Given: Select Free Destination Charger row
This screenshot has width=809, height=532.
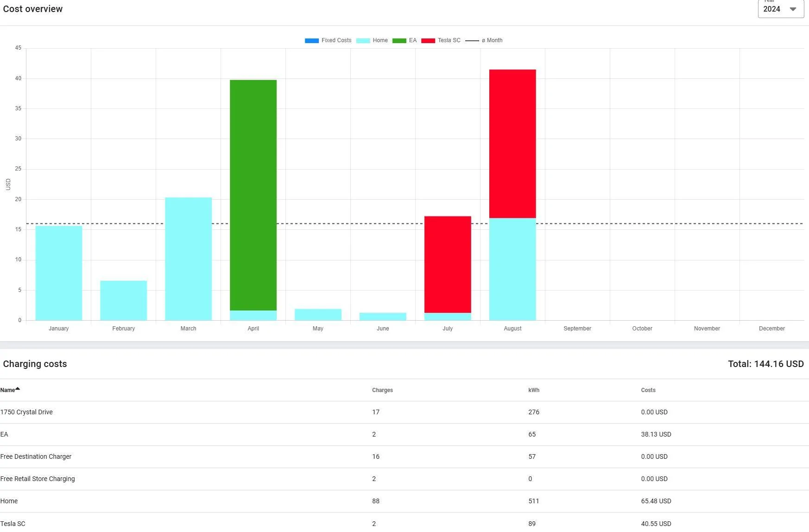Looking at the screenshot, I should (404, 456).
